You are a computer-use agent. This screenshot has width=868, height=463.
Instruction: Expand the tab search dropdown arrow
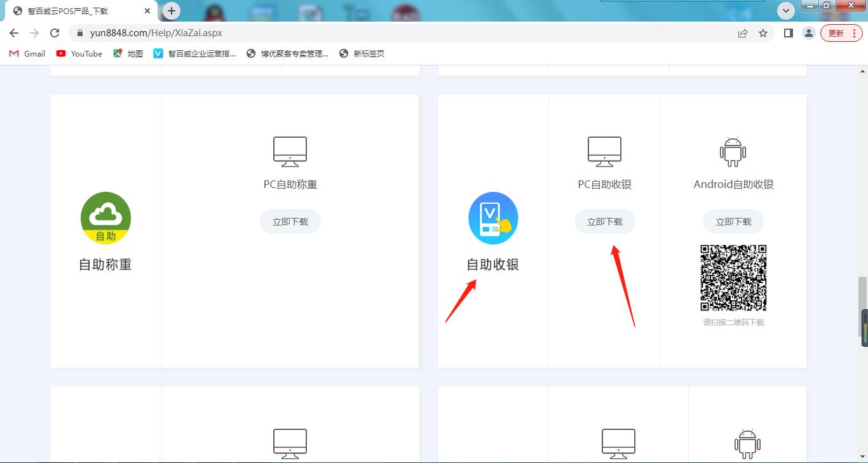786,10
